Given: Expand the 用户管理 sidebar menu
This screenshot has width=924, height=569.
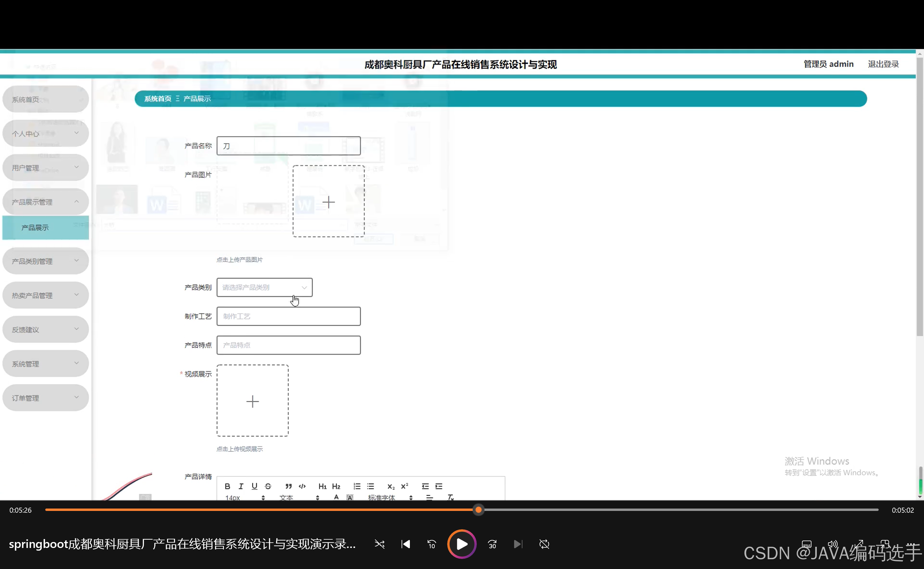Looking at the screenshot, I should [x=46, y=168].
